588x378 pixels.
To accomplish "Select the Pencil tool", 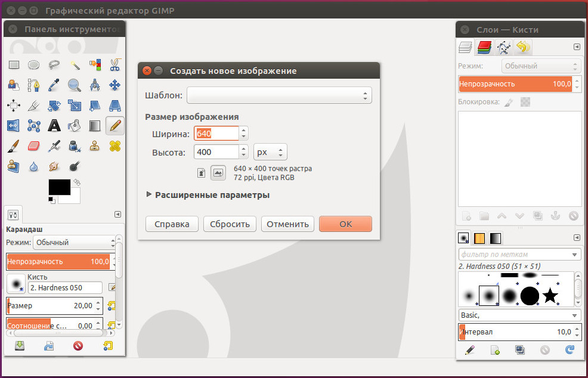I will tap(114, 126).
